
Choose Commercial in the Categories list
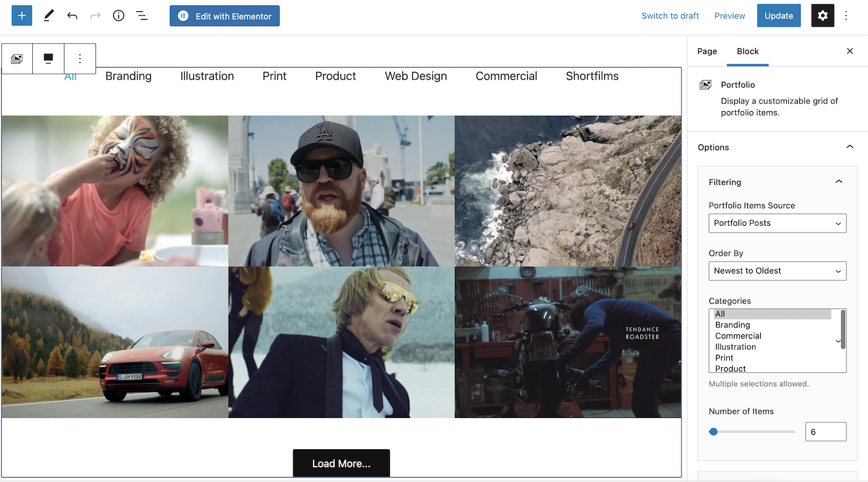(773, 336)
